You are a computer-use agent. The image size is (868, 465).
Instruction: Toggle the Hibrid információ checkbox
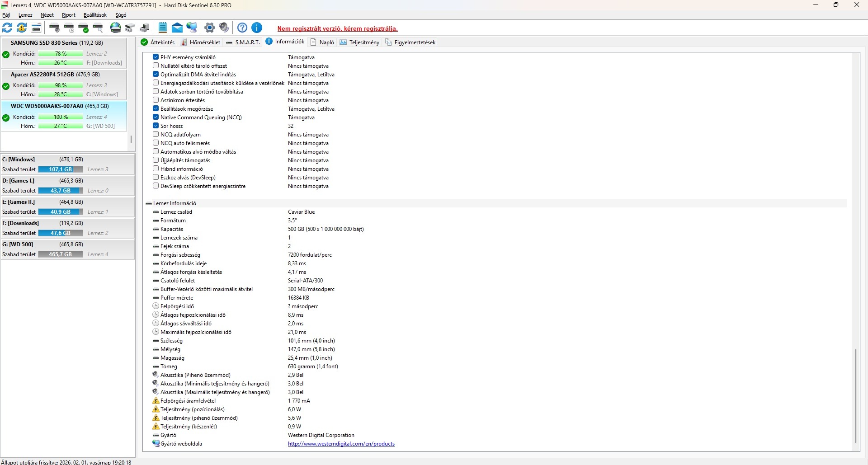156,169
